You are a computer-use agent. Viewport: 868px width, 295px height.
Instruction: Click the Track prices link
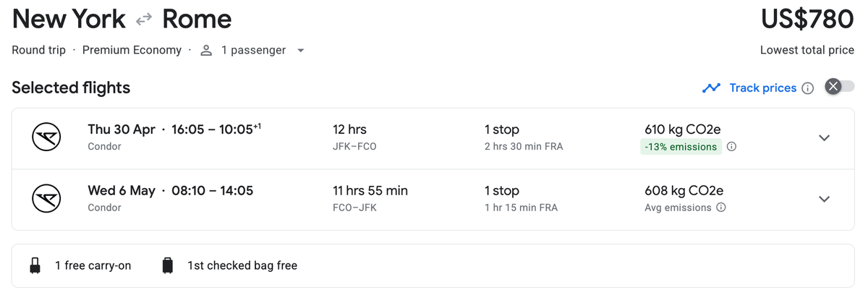coord(762,88)
